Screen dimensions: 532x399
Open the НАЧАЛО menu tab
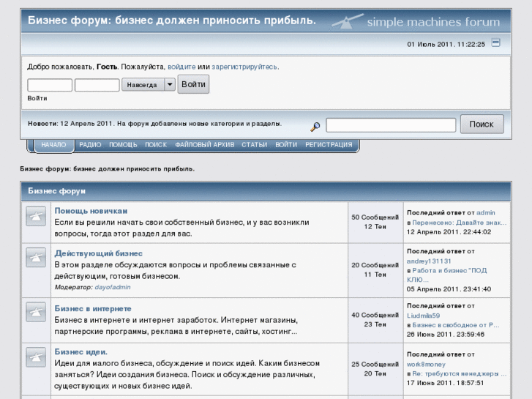click(53, 145)
